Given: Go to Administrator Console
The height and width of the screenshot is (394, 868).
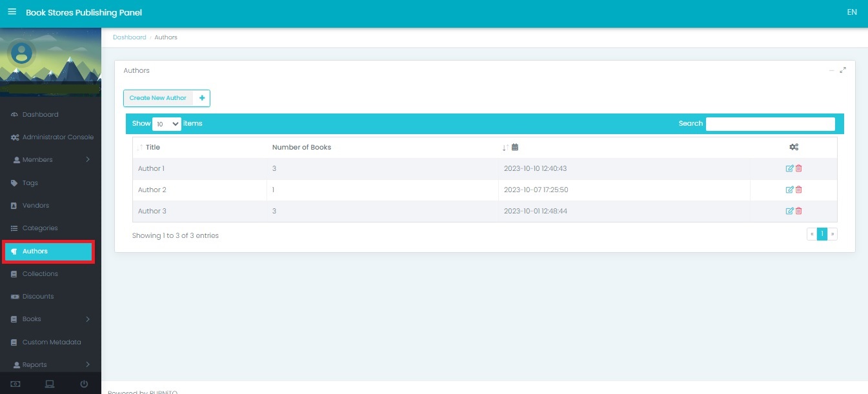Looking at the screenshot, I should pos(57,137).
